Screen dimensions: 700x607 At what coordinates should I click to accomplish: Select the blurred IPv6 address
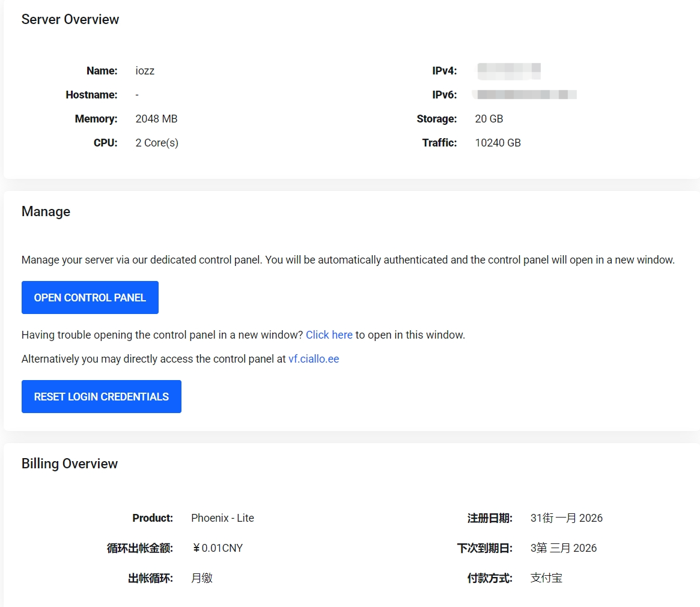click(x=525, y=94)
